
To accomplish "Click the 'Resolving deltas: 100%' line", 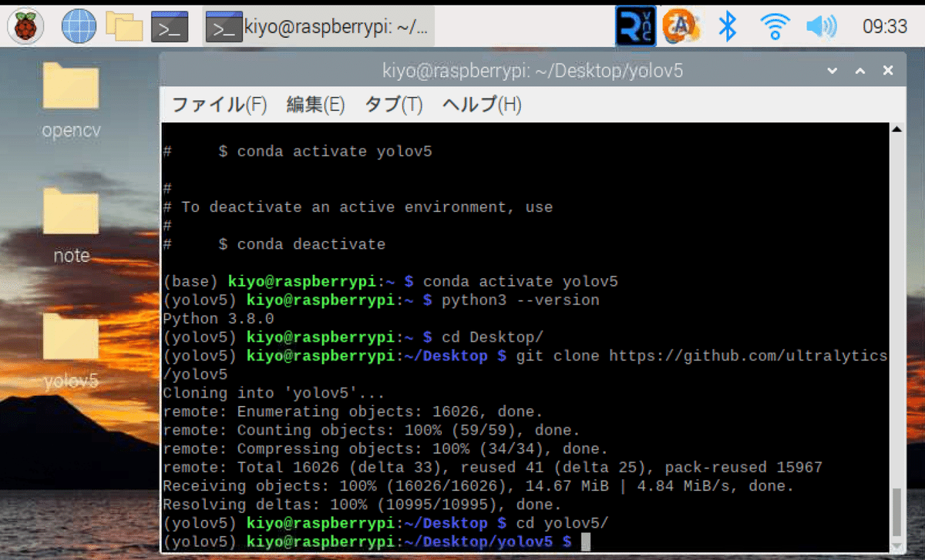I will click(x=362, y=505).
